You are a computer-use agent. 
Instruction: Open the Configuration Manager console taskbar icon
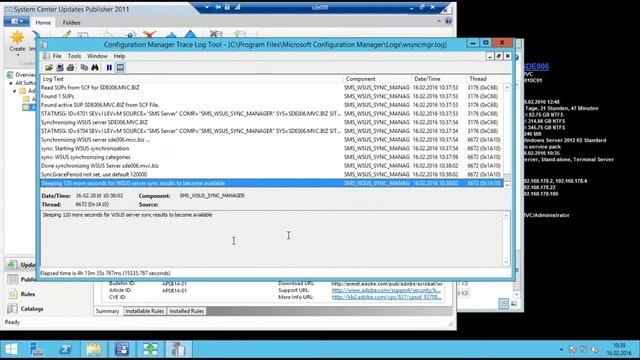[122, 349]
